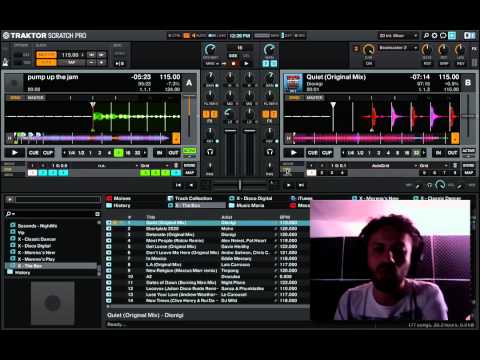Viewport: 480px width, 360px height.
Task: Toggle the green ACTIVE loop button on Deck A
Action: [189, 151]
